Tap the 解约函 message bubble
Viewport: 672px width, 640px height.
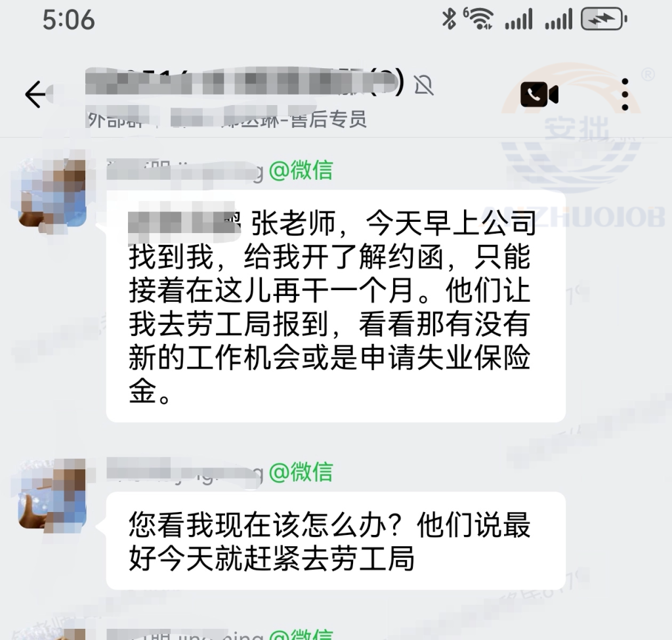coord(335,306)
